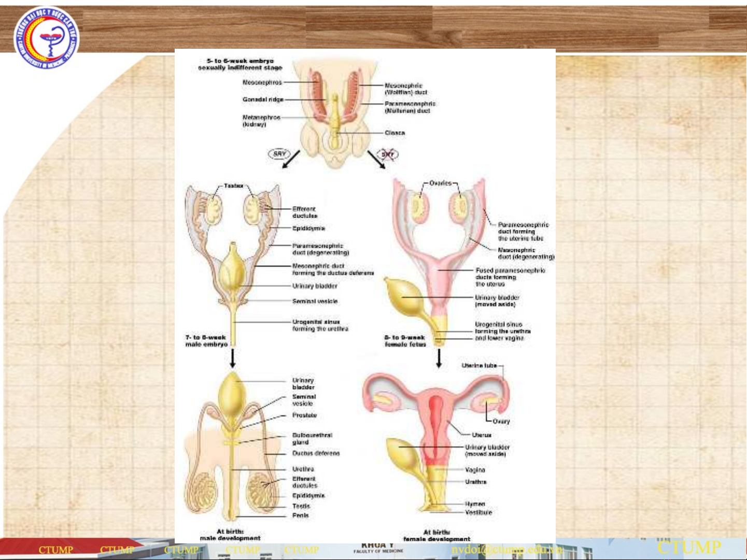Open the nvdoi@ctump.edu.vn email link
Image resolution: width=747 pixels, height=560 pixels.
(506, 549)
